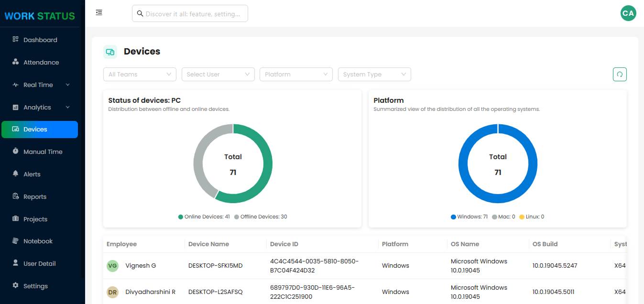Open User Detail in the sidebar
This screenshot has width=644, height=304.
pyautogui.click(x=40, y=263)
